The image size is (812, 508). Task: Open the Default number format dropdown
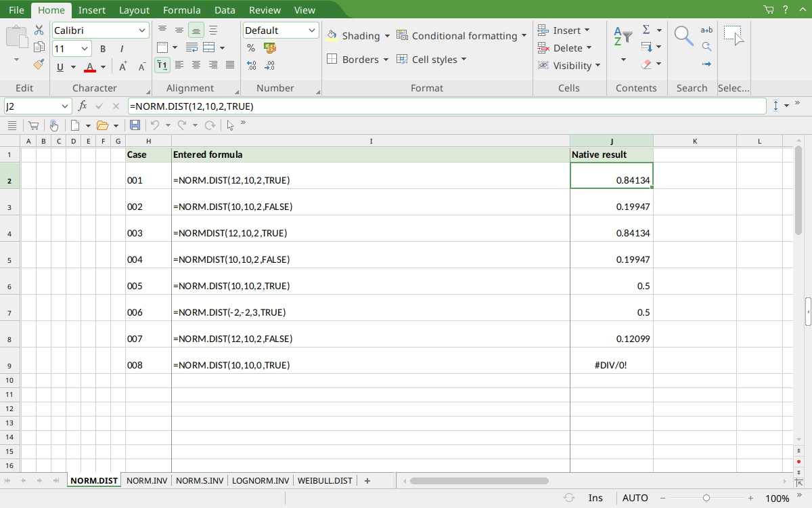tap(312, 30)
